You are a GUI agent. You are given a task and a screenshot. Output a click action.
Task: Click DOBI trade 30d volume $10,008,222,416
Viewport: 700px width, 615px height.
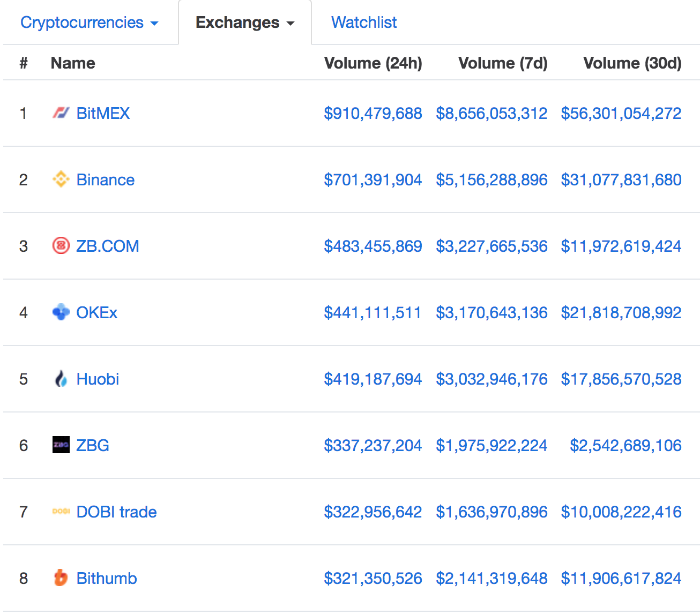tap(621, 512)
